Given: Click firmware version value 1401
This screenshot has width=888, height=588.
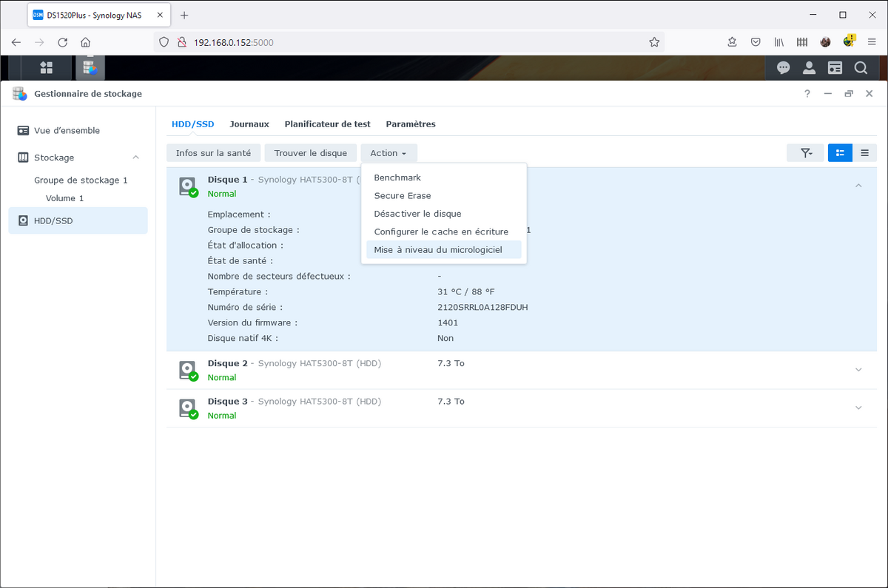Looking at the screenshot, I should pos(448,322).
